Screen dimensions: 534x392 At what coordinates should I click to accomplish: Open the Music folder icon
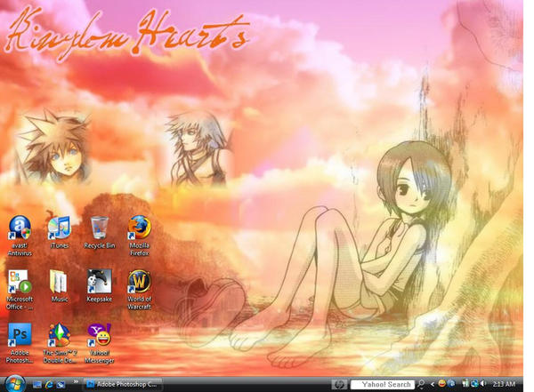click(x=60, y=286)
